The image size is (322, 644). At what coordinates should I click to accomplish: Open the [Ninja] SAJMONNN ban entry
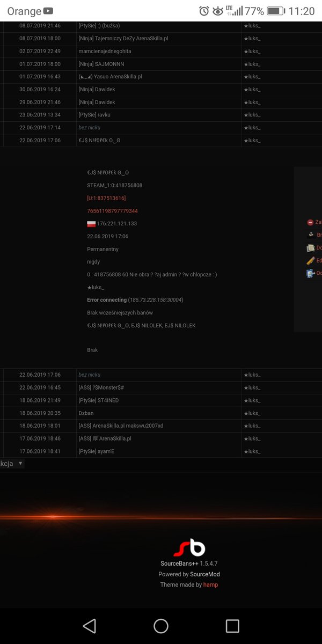pyautogui.click(x=161, y=64)
